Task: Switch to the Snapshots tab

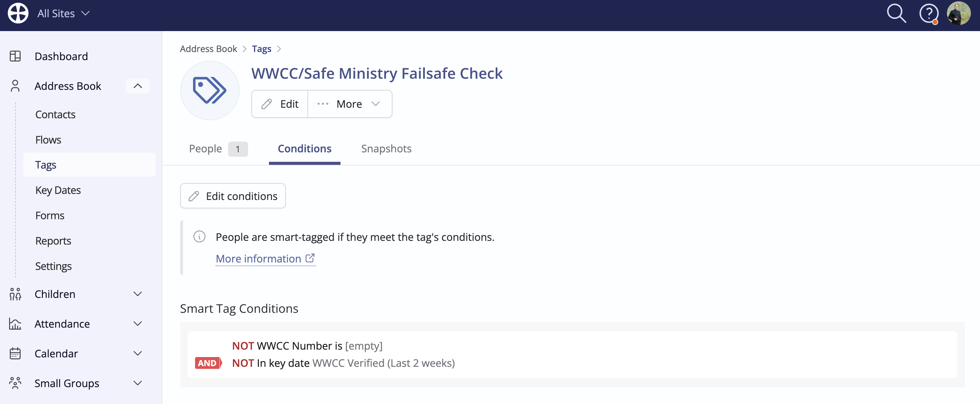Action: (386, 149)
